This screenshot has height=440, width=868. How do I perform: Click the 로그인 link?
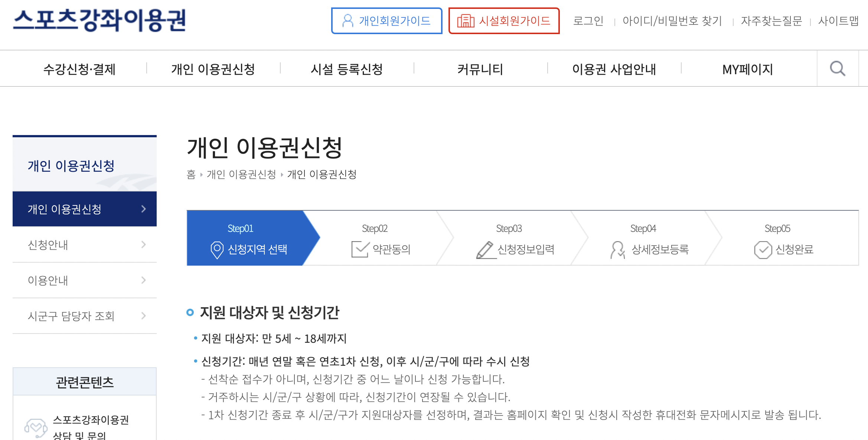pyautogui.click(x=588, y=21)
